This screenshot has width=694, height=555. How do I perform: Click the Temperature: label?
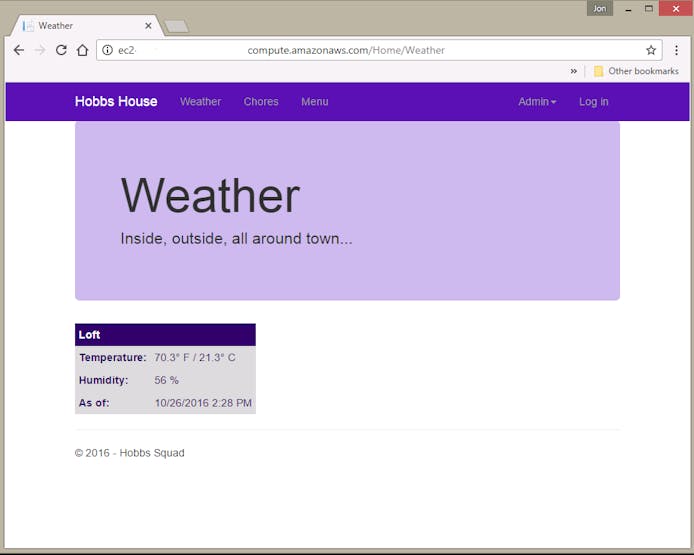tap(112, 357)
